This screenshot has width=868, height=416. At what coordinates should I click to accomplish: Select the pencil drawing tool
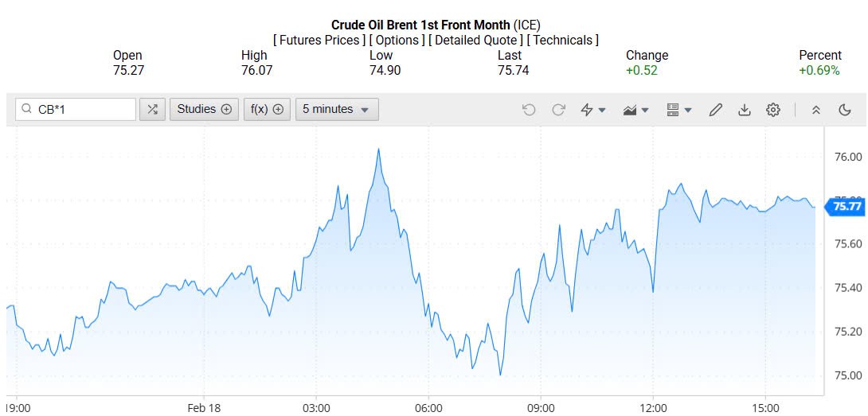tap(715, 110)
